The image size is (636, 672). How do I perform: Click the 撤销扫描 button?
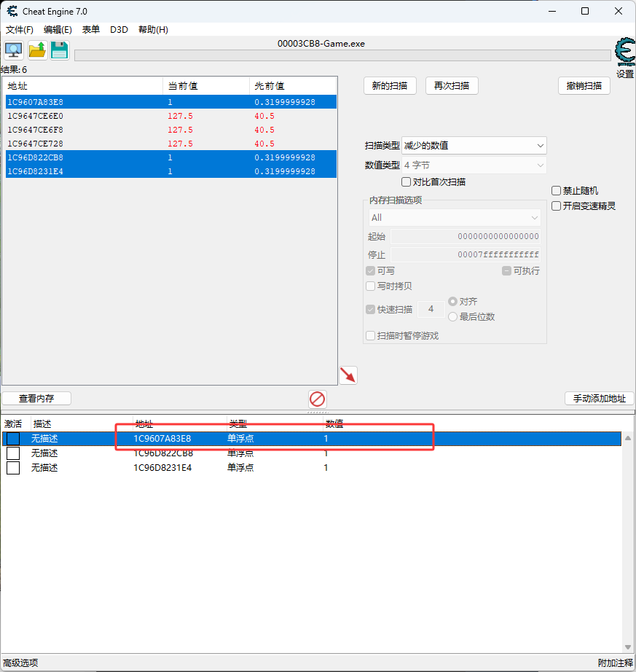[x=584, y=86]
